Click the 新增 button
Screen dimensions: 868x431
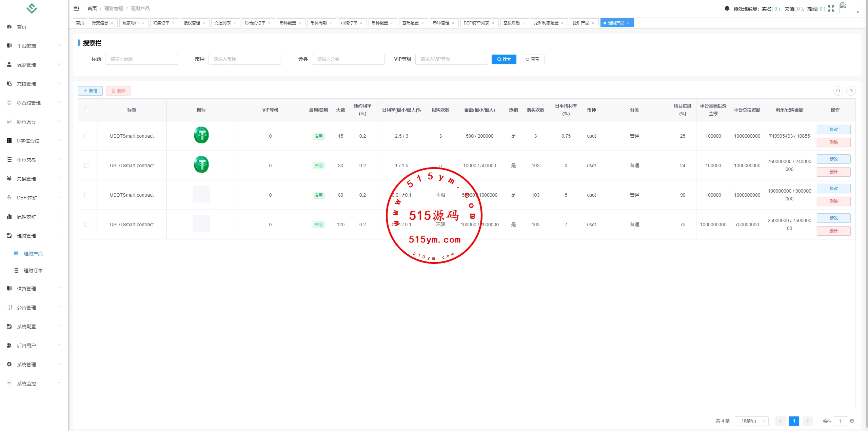[90, 91]
